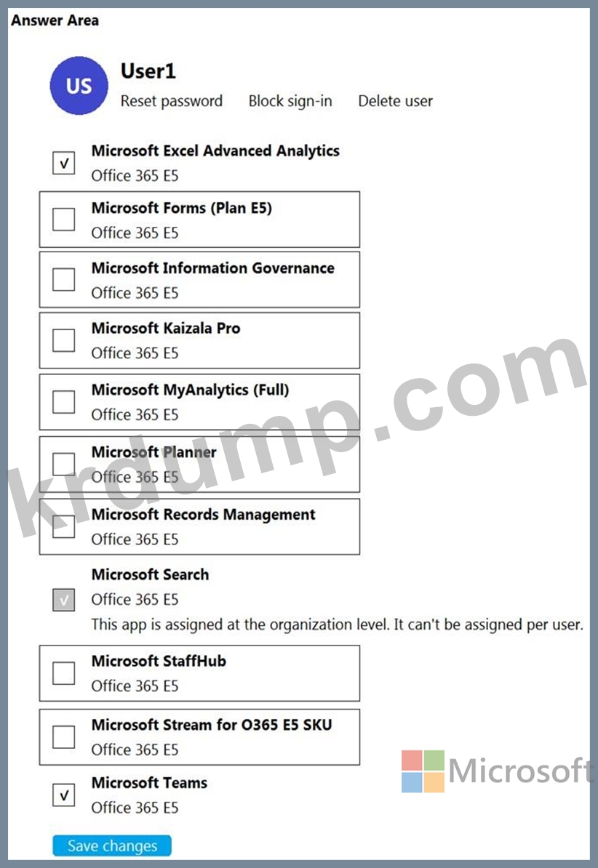
Task: Check the Microsoft Records Management box
Action: tap(64, 526)
